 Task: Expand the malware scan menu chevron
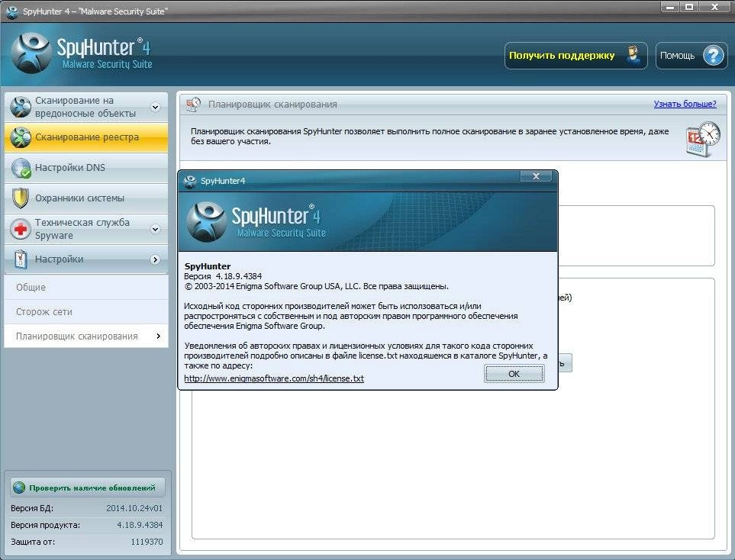point(155,108)
